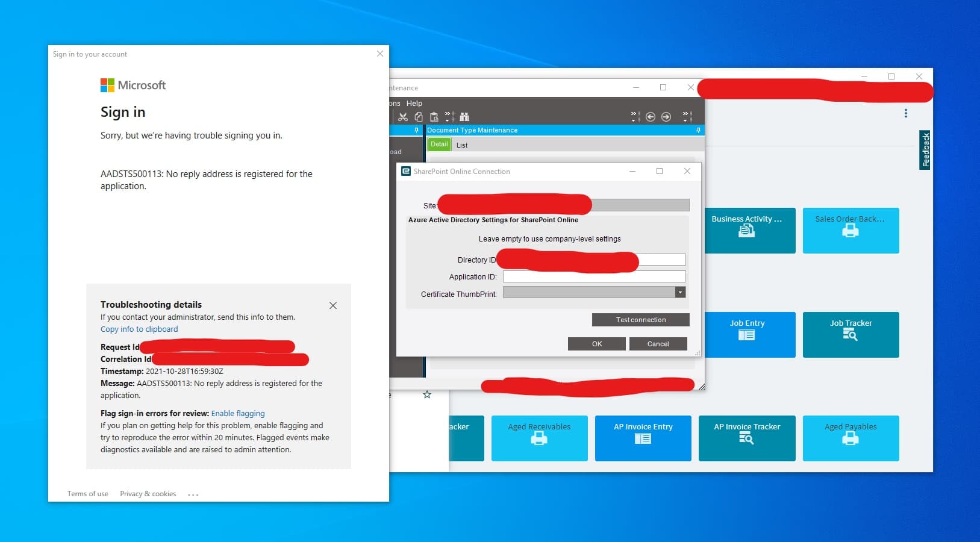Screen dimensions: 980x542
Task: Expand toolbar overflow right of forward arrow
Action: (x=685, y=116)
